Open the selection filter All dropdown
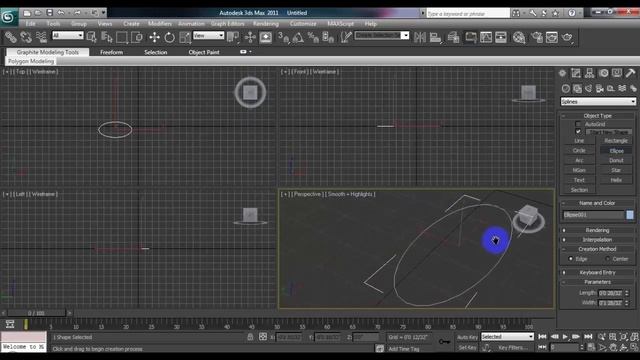This screenshot has height=360, width=640. tap(67, 36)
